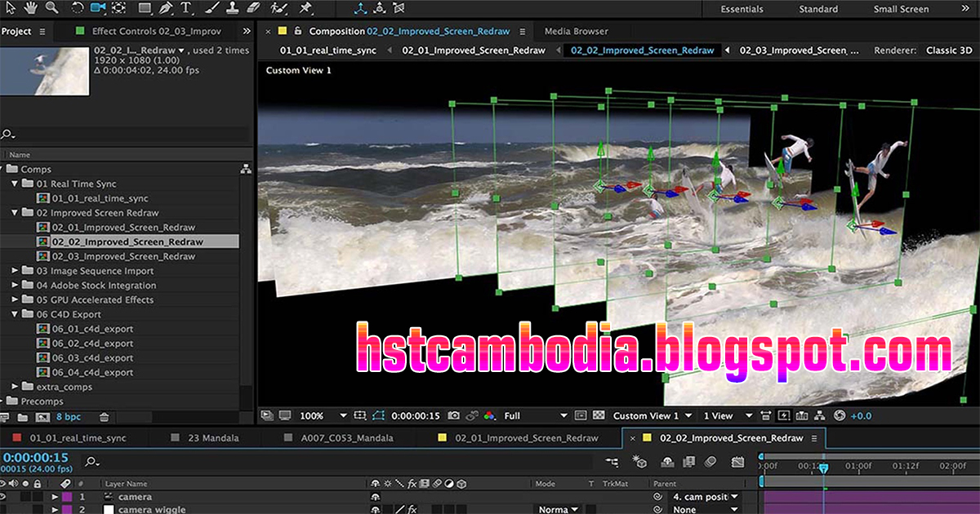Show hidden panel tabs with double chevron

coord(247,31)
